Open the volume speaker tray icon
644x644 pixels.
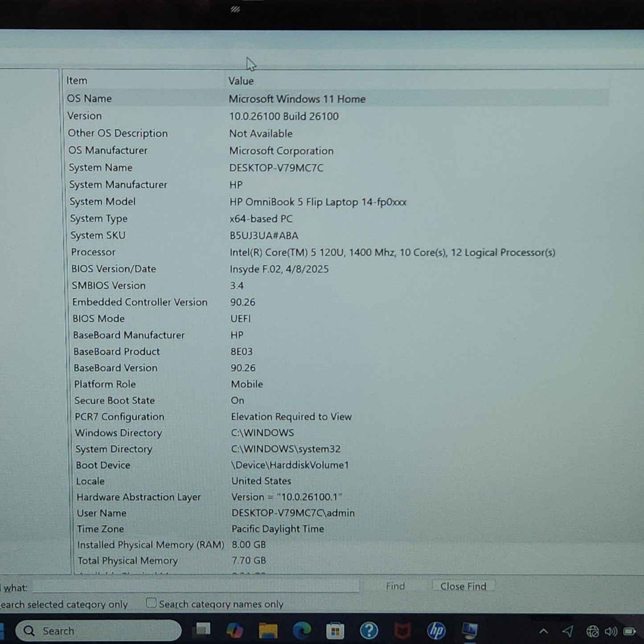click(611, 632)
